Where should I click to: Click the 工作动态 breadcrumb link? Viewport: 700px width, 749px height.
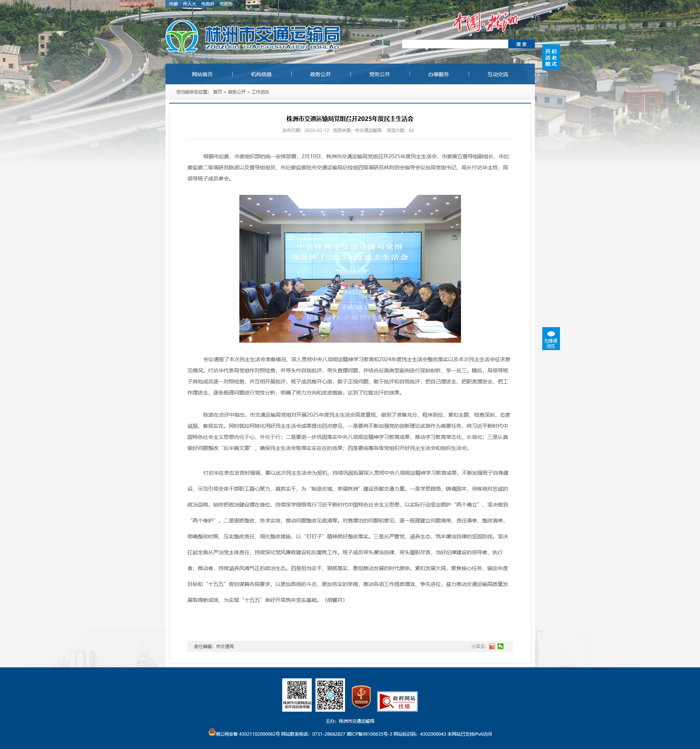tap(260, 92)
